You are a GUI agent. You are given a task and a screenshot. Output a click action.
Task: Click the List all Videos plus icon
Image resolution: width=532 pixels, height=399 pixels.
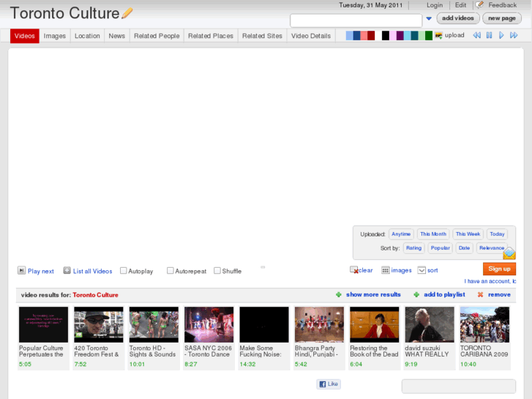click(67, 271)
